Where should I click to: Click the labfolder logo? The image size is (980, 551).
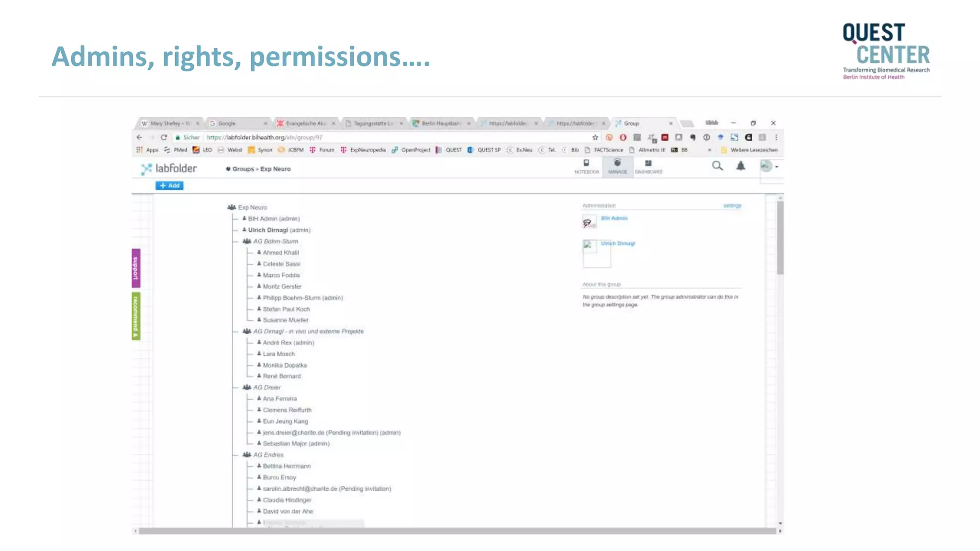click(x=169, y=168)
